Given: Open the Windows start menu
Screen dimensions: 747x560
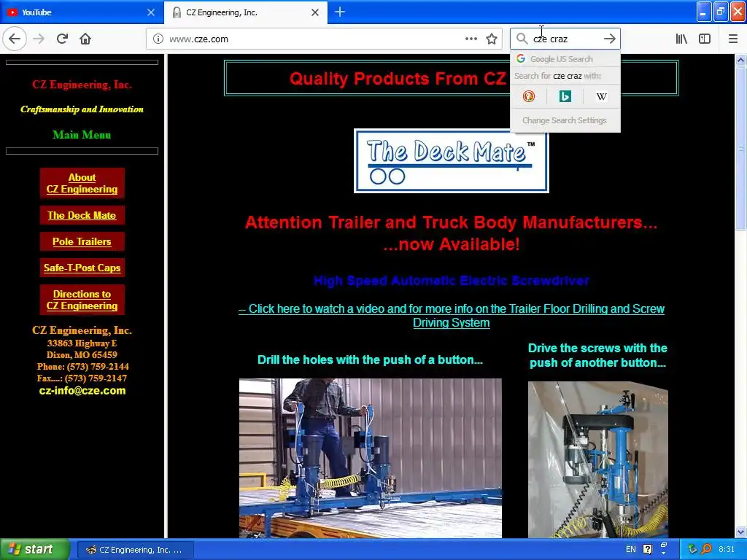Looking at the screenshot, I should [x=34, y=550].
